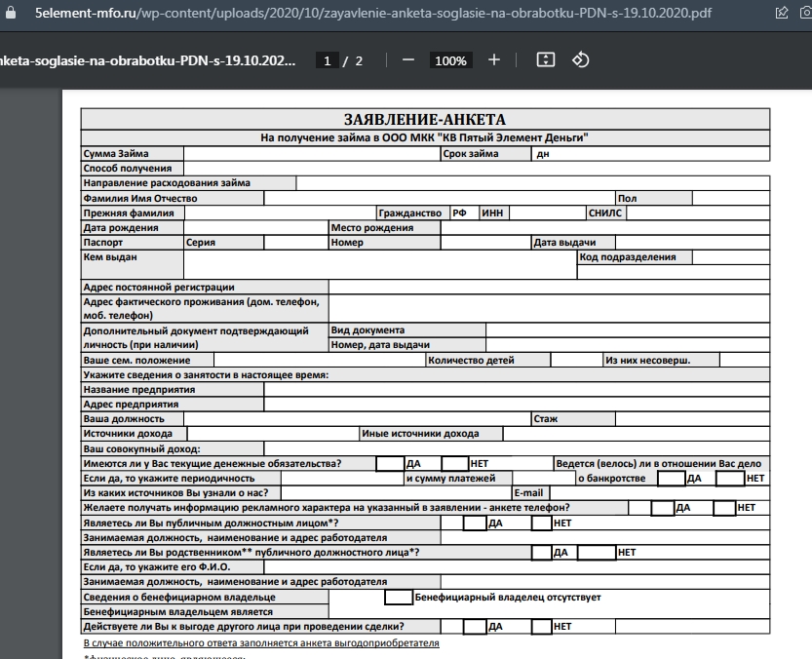
Task: Mark НЕТ for acting to another person's benefit
Action: coord(541,627)
